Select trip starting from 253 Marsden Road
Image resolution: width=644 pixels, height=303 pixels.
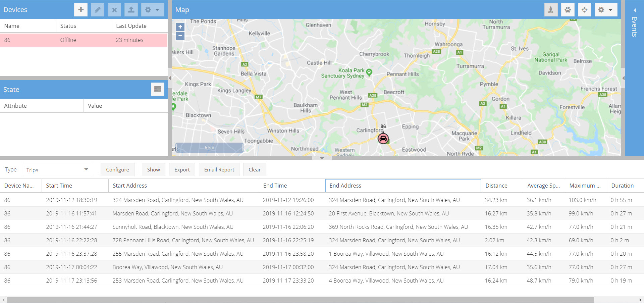pos(322,281)
